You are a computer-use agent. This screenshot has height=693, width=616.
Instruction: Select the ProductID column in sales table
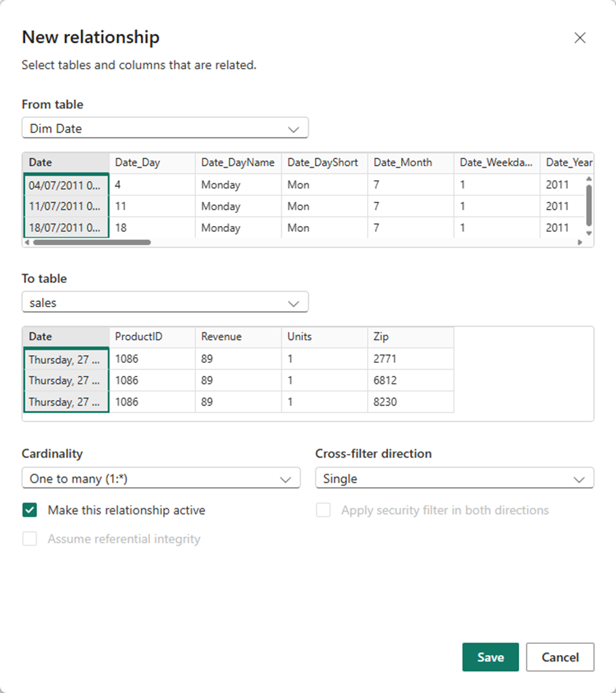pyautogui.click(x=151, y=337)
